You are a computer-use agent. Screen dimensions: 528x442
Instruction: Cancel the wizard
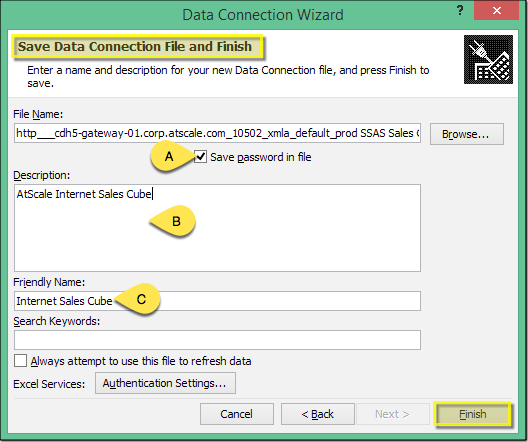(x=237, y=414)
